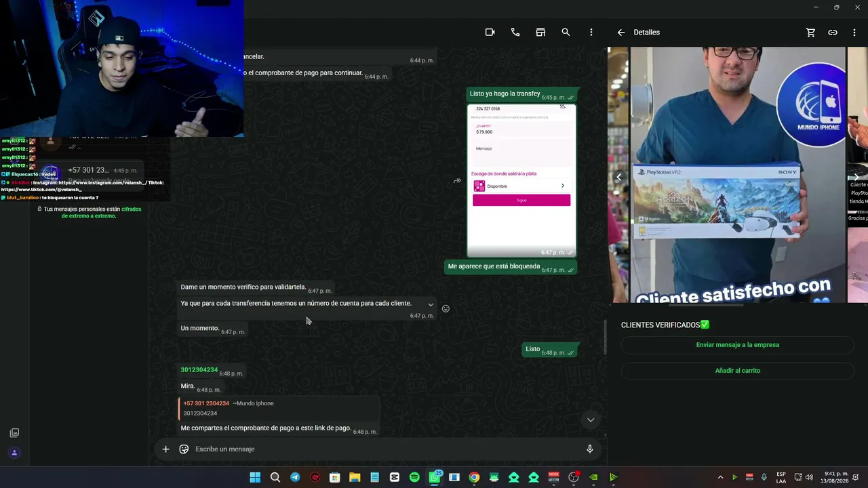The height and width of the screenshot is (488, 868).
Task: Open the chat's three-dot menu
Action: (x=591, y=33)
